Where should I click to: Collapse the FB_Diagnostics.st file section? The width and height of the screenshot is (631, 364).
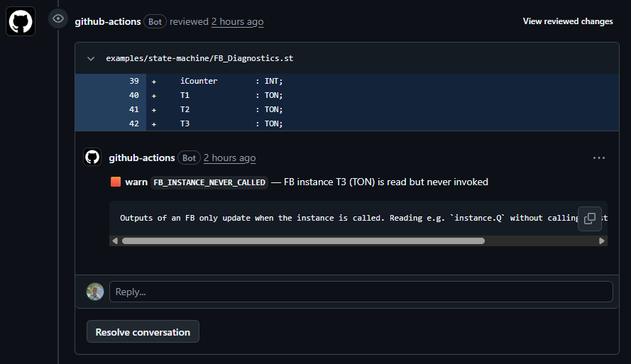pos(91,59)
